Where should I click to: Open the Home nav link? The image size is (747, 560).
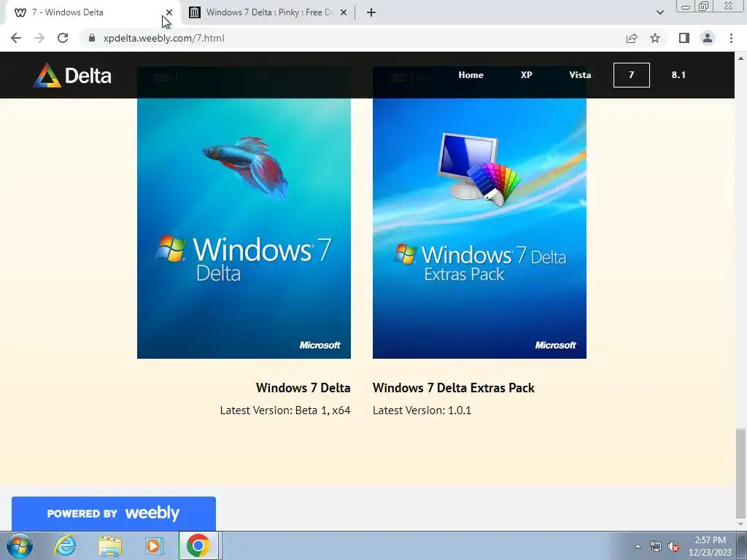click(471, 75)
